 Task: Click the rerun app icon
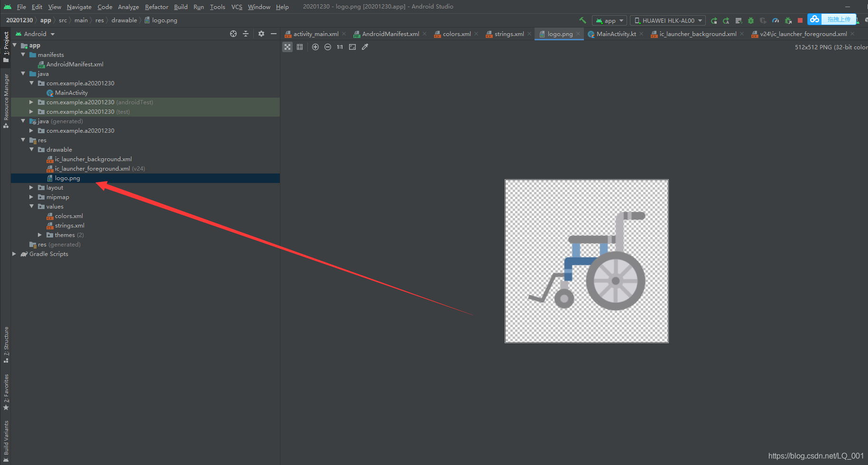click(x=714, y=20)
